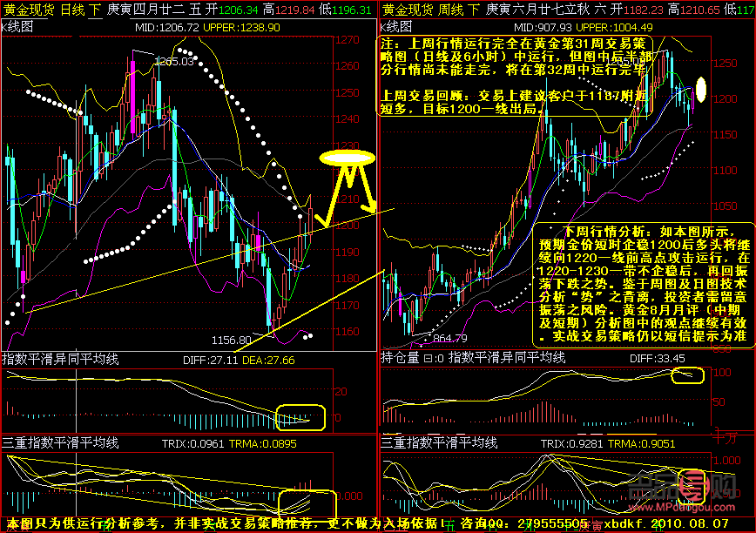Select 黄金现货 title in the right chart header
This screenshot has width=756, height=533.
point(405,10)
